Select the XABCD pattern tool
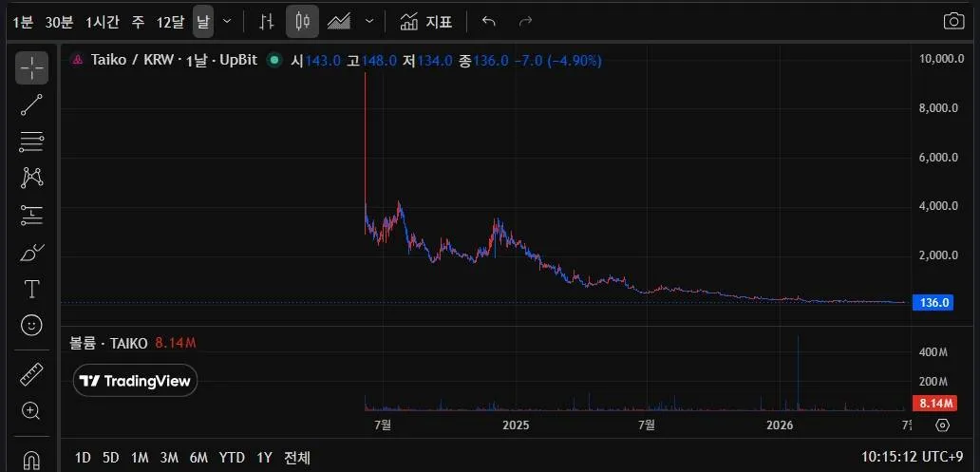The image size is (980, 472). tap(31, 179)
